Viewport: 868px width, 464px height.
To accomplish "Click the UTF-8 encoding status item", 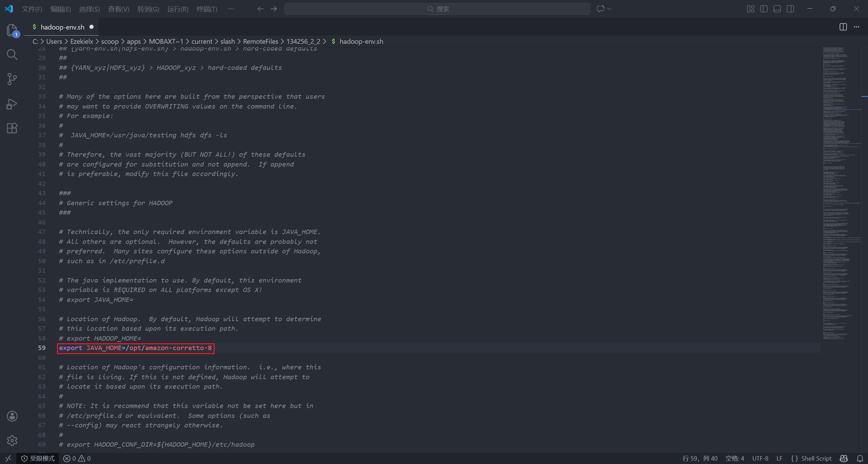I will point(760,459).
